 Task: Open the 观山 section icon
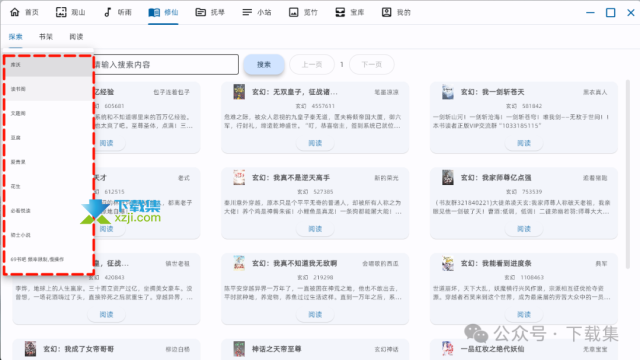61,12
